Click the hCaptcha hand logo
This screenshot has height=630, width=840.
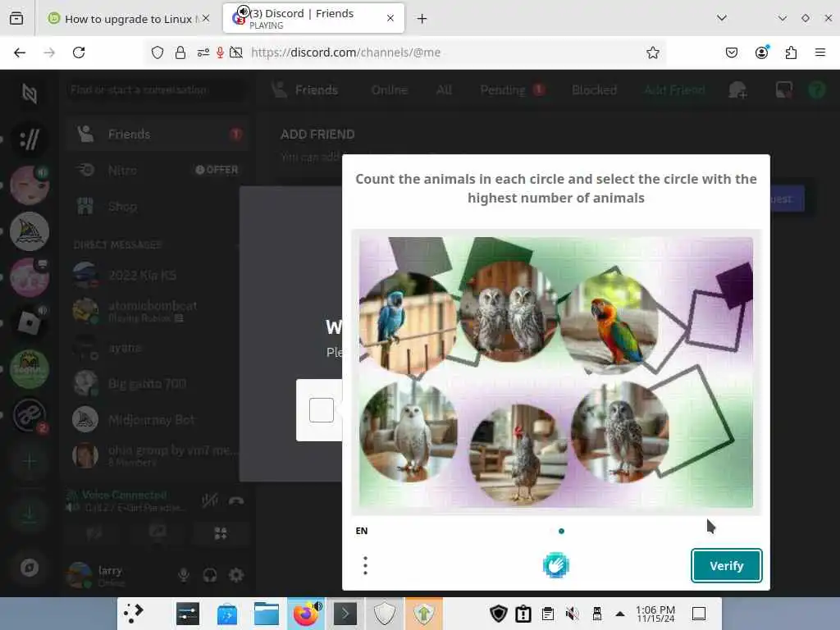555,566
